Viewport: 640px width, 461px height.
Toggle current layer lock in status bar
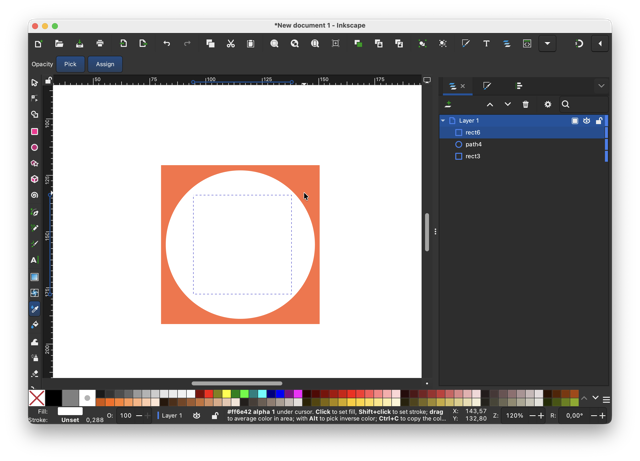[215, 416]
